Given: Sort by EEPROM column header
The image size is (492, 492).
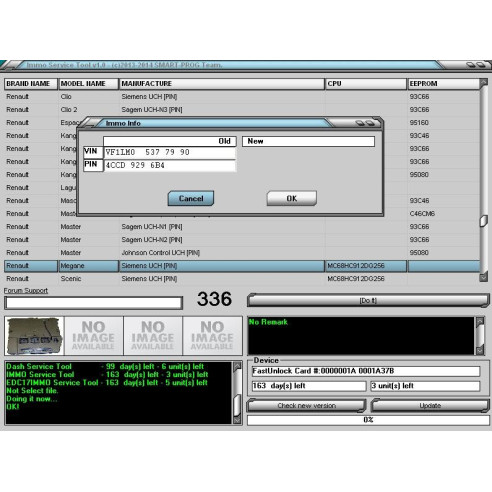Looking at the screenshot, I should 443,84.
